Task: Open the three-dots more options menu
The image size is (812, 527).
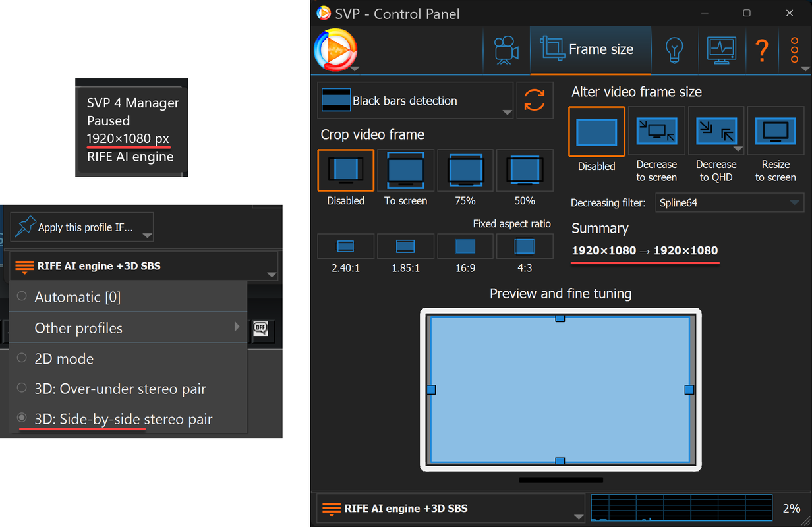Action: point(795,50)
